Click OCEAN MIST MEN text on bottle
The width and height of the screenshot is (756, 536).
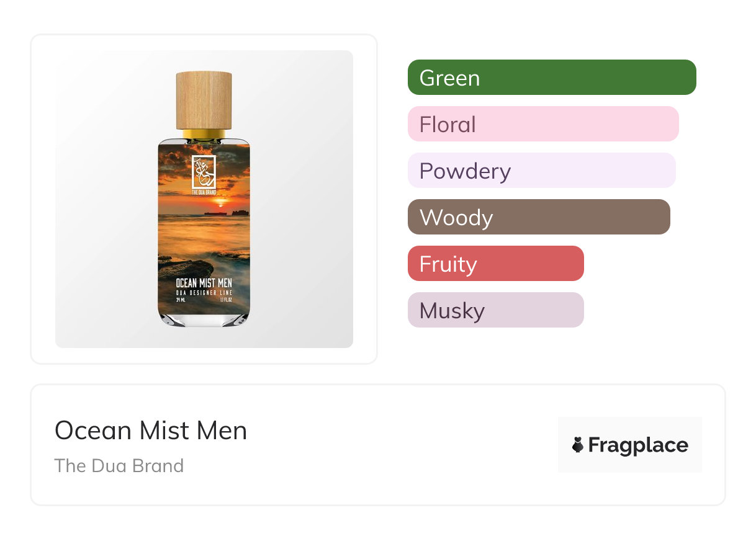coord(204,284)
